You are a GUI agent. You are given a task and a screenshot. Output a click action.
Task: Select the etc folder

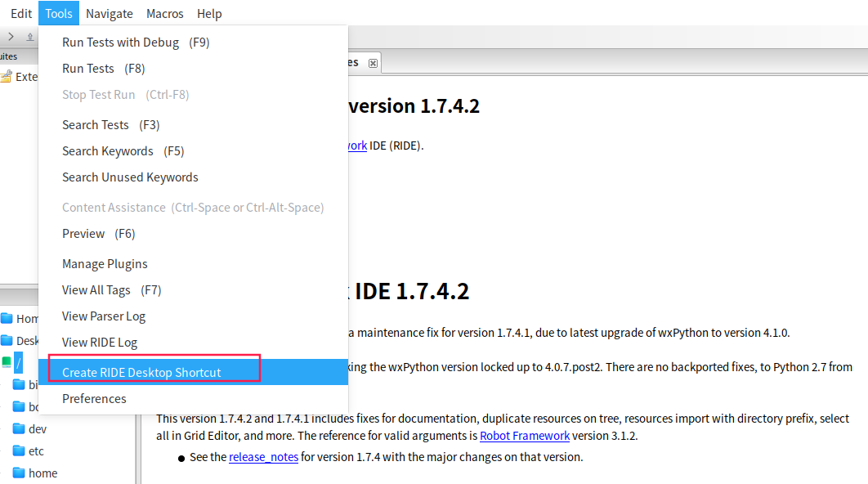coord(36,451)
